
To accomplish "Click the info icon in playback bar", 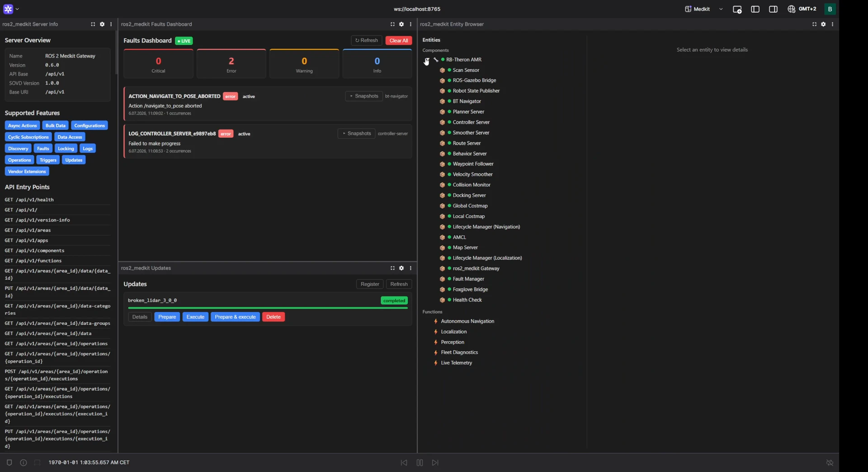I will [24, 463].
